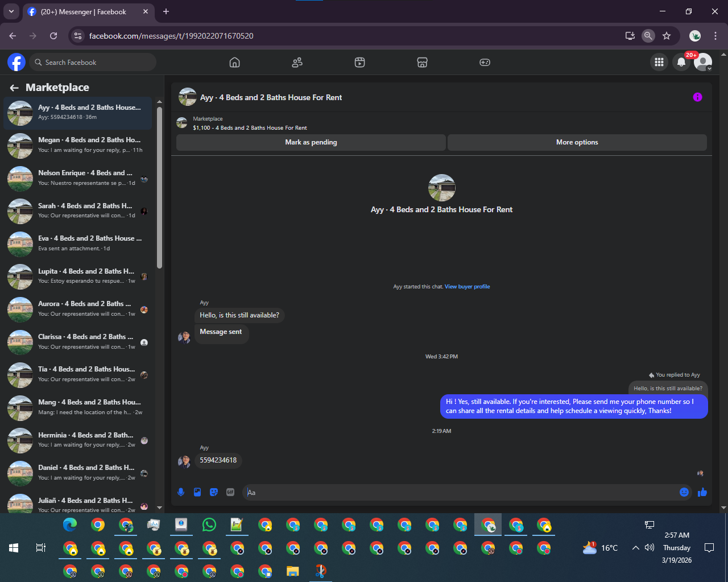Open Chrome zoom magnifier icon in address bar
Image resolution: width=728 pixels, height=582 pixels.
[x=648, y=36]
